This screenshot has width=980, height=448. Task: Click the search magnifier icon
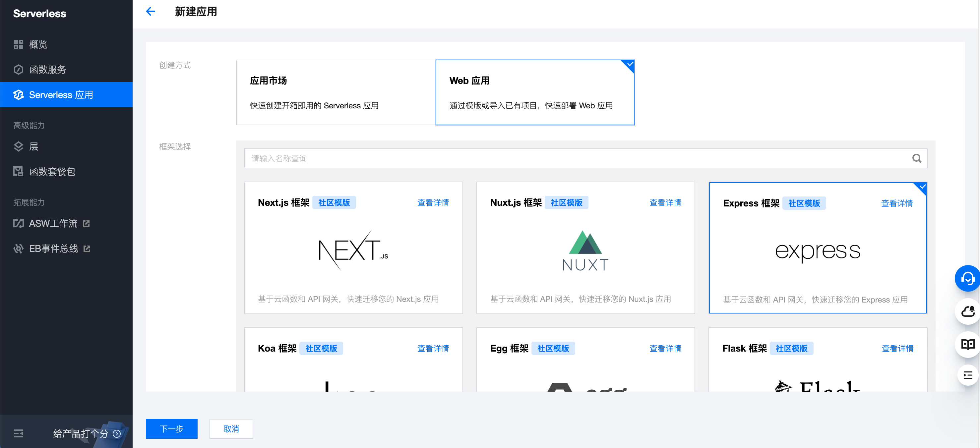(916, 158)
